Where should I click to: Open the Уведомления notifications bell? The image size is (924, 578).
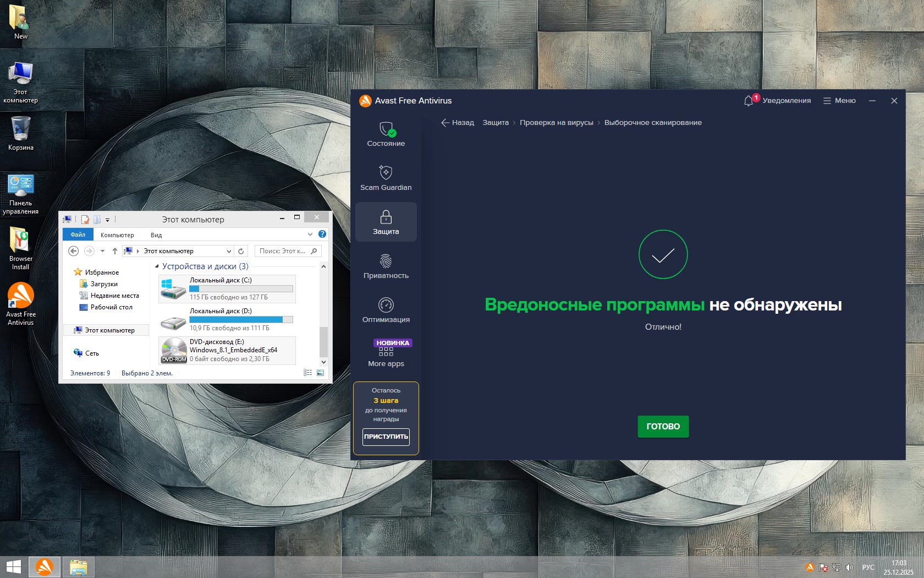coord(748,101)
